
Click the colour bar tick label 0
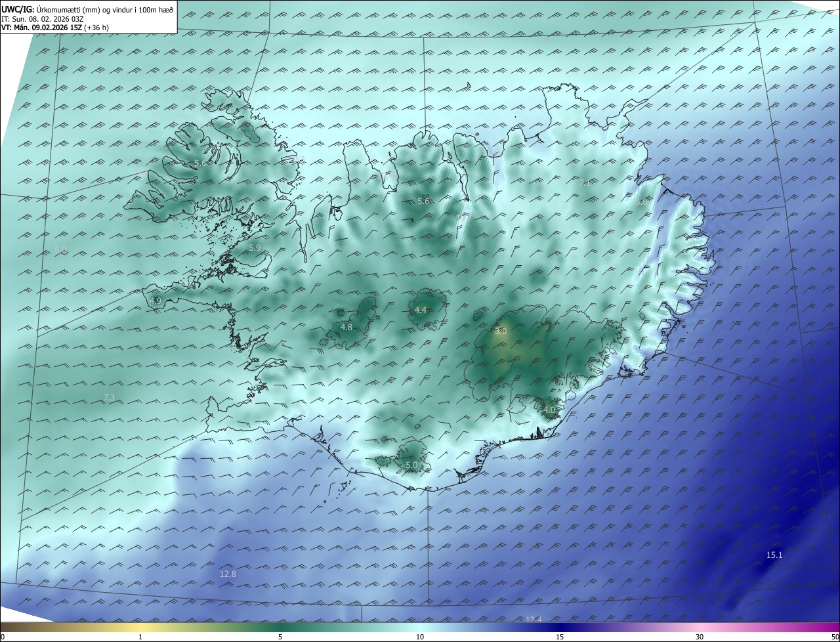(3, 637)
